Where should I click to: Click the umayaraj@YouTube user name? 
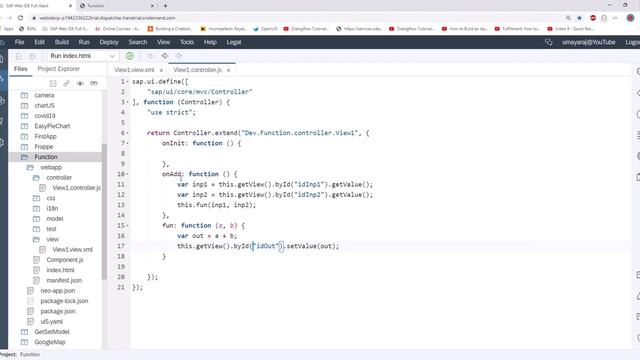[589, 42]
